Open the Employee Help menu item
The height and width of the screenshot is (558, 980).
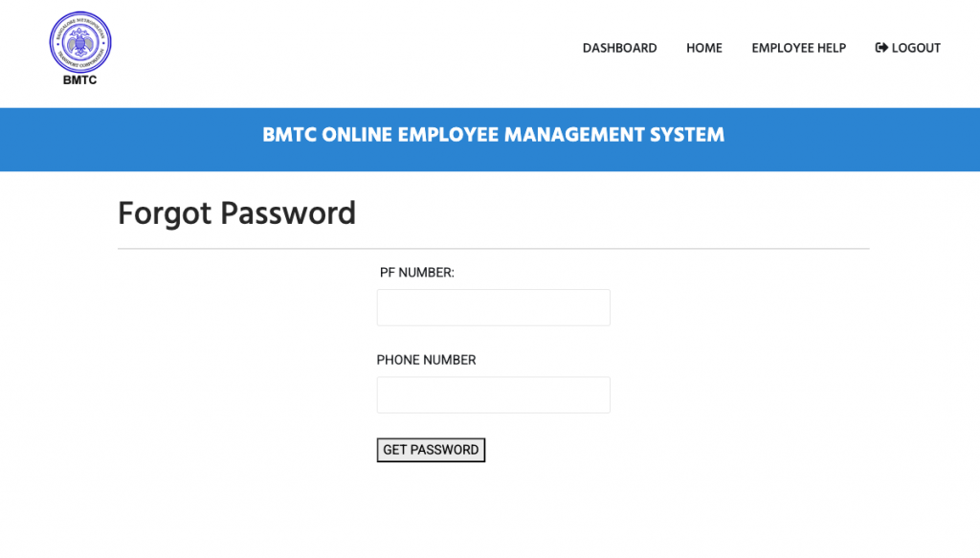click(798, 48)
